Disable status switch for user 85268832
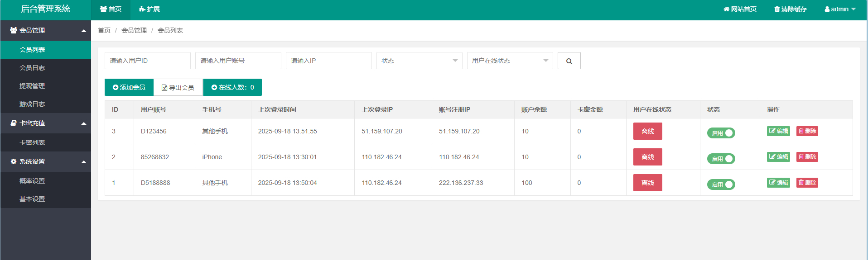Image resolution: width=868 pixels, height=260 pixels. 721,159
